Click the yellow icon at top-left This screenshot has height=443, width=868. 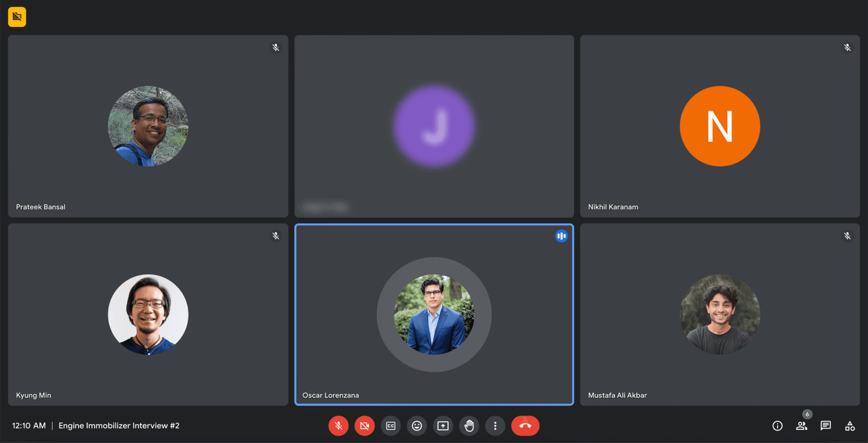pos(17,17)
